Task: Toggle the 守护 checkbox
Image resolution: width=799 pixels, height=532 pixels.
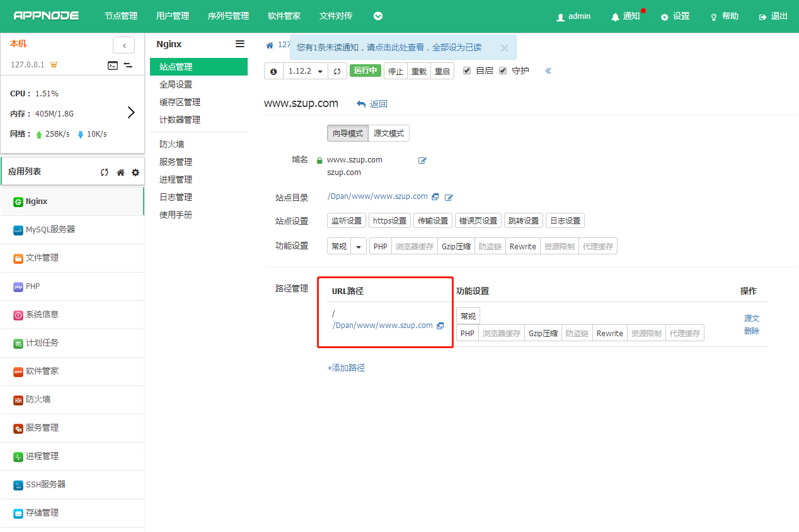Action: (x=503, y=71)
